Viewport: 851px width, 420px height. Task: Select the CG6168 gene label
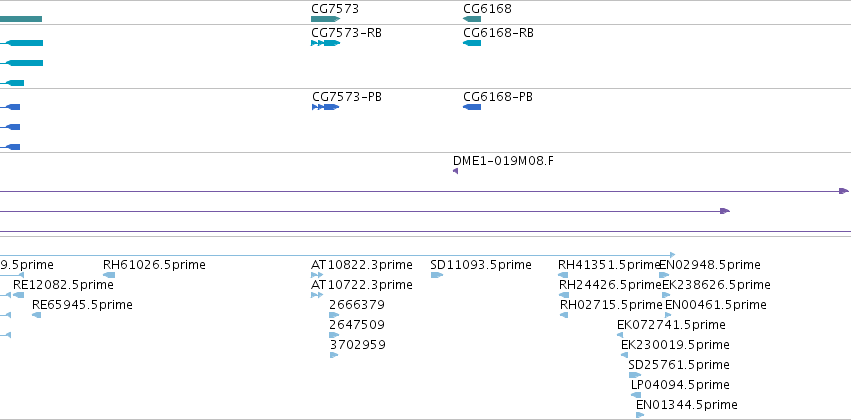[487, 9]
